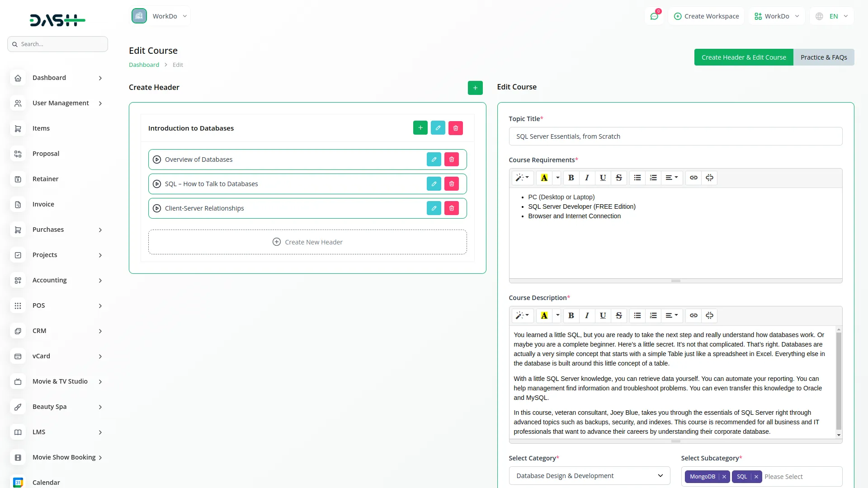Click the yellow highlight color button in Requirements toolbar
Screen dimensions: 868x488
point(544,178)
